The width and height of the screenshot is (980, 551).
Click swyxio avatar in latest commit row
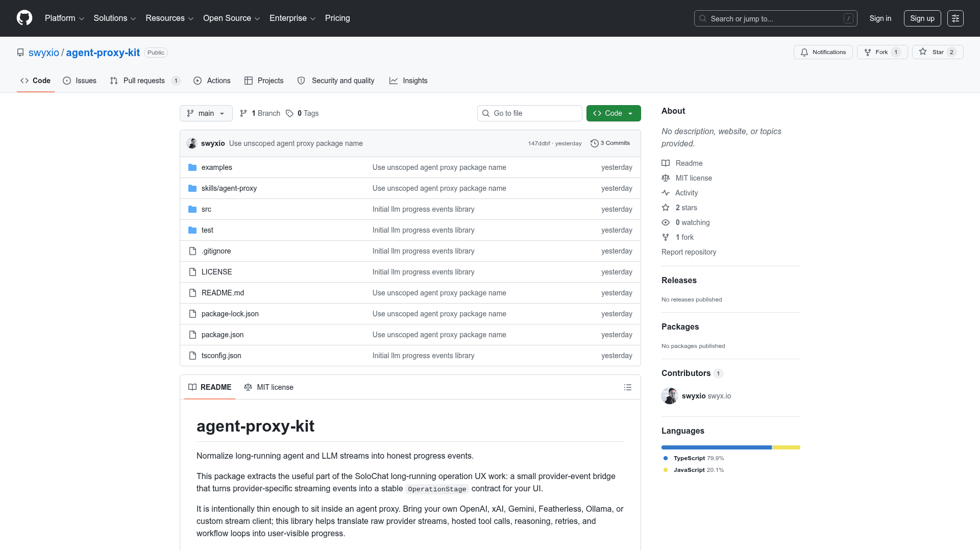click(x=192, y=143)
